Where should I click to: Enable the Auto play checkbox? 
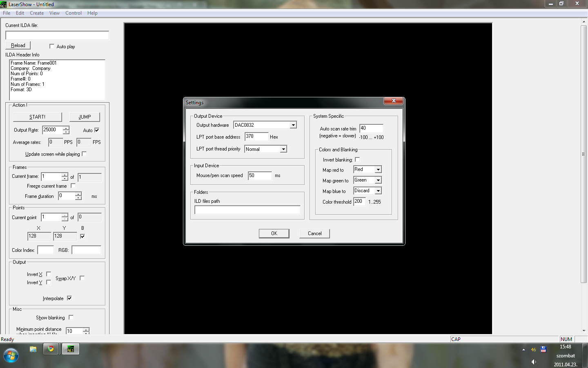[x=52, y=46]
